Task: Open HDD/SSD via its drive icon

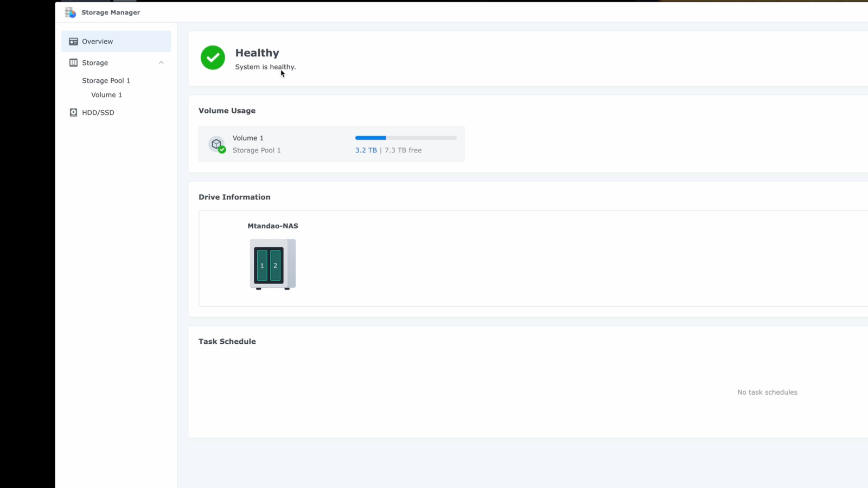Action: (x=73, y=112)
